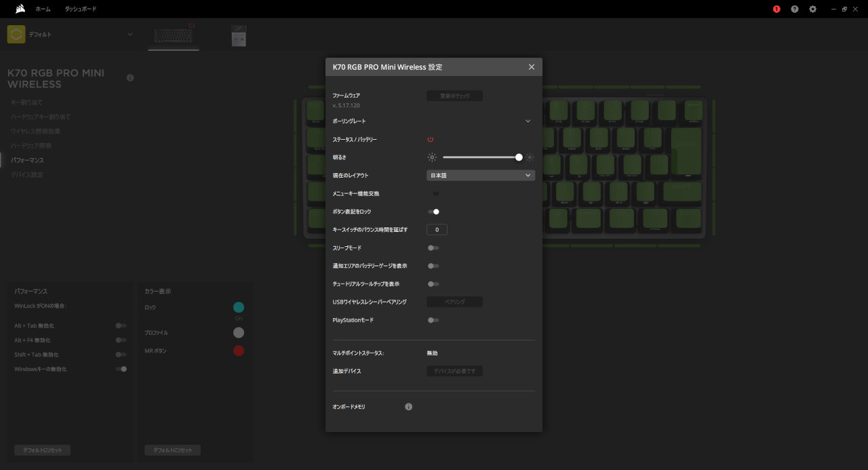Open iCUE settings gear icon
Viewport: 868px width, 470px height.
(x=813, y=9)
